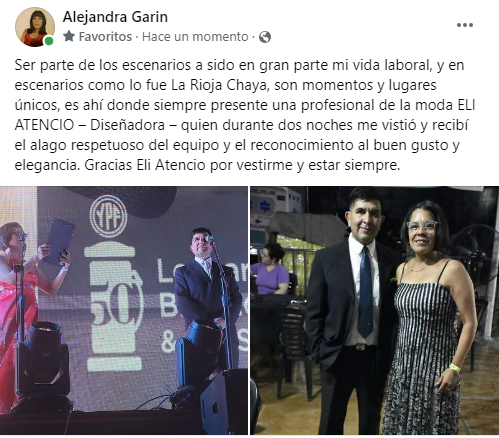The width and height of the screenshot is (499, 438).
Task: Click the La Rioja Chaya text
Action: (x=219, y=85)
